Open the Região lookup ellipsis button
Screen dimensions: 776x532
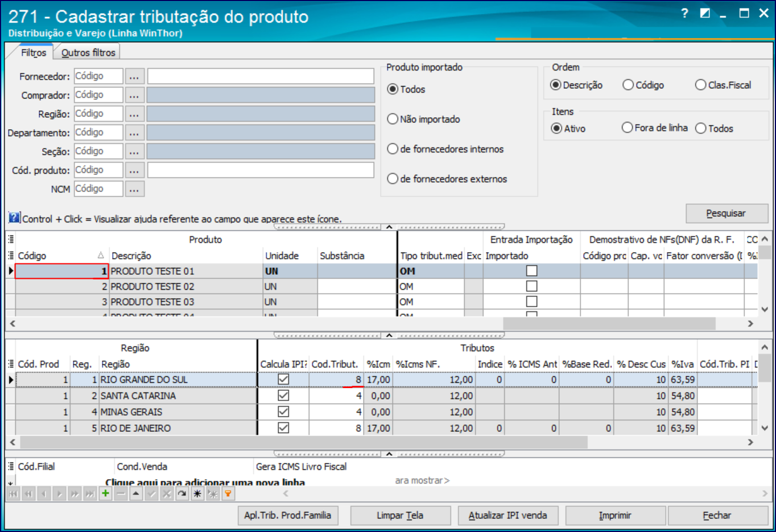[x=134, y=114]
